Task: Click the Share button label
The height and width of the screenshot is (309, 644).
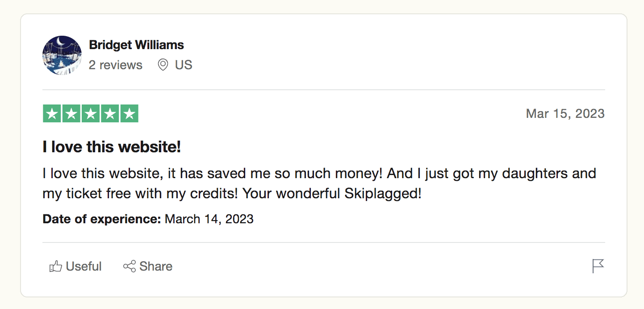Action: (156, 266)
